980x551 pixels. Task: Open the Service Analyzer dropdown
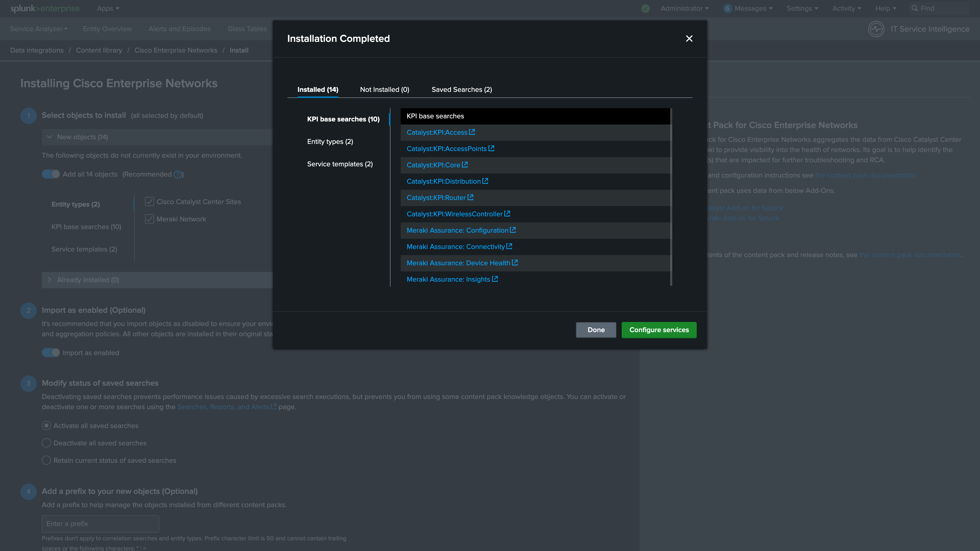pyautogui.click(x=39, y=29)
